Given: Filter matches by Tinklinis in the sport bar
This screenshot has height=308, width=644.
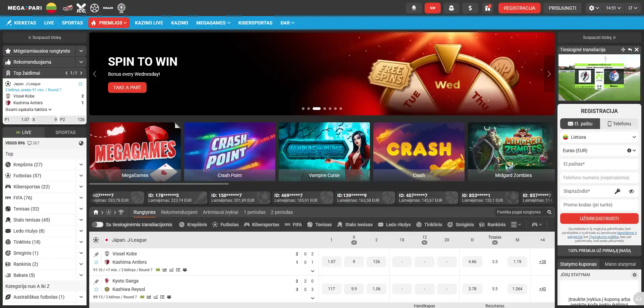Looking at the screenshot, I should [x=429, y=225].
